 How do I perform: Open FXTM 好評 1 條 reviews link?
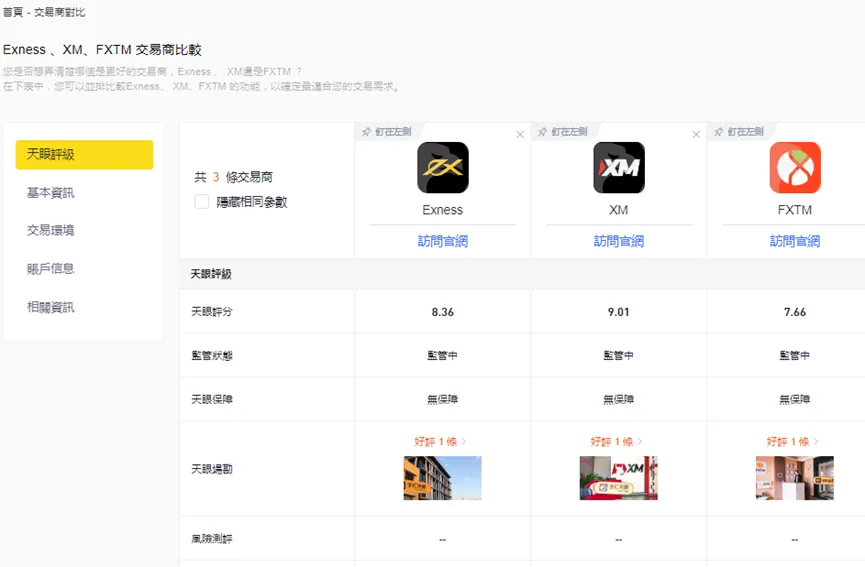793,442
